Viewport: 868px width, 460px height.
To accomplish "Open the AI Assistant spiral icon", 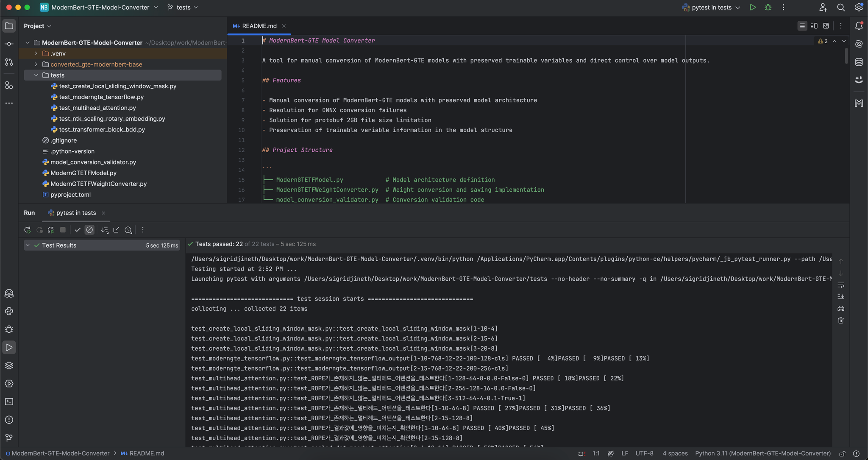I will [859, 44].
